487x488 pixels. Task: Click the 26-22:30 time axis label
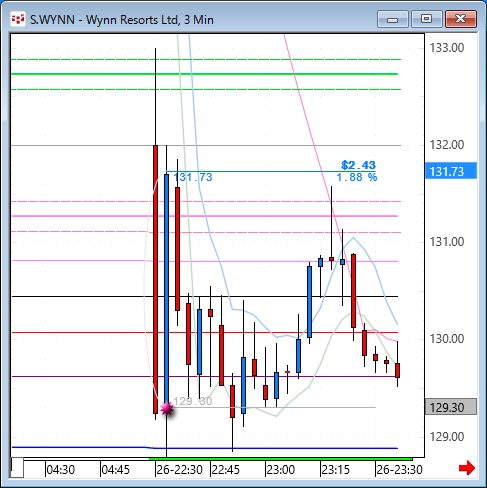[x=180, y=470]
